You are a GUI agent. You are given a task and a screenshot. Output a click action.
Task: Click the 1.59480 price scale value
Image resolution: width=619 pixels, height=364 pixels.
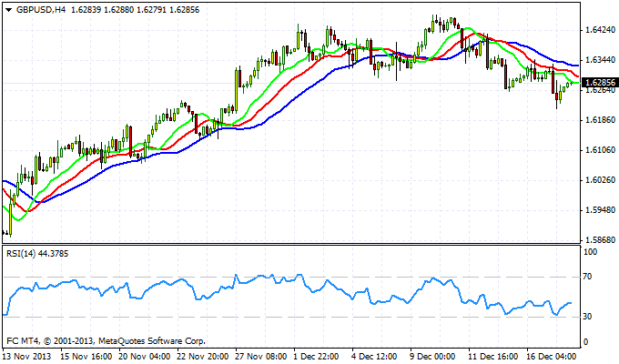coord(601,210)
